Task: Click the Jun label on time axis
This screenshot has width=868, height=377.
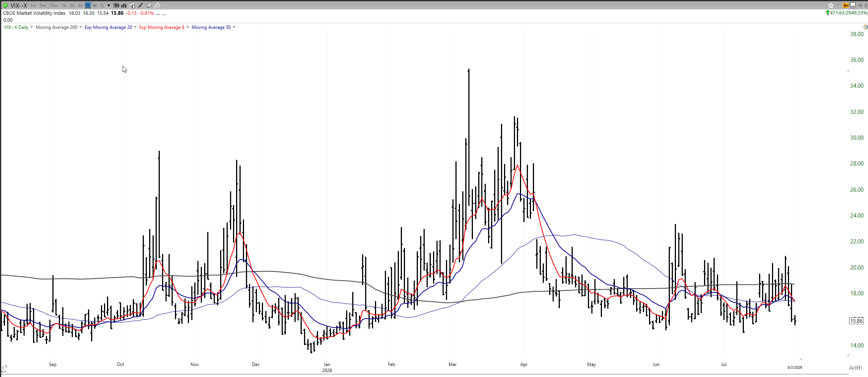Action: (x=656, y=364)
